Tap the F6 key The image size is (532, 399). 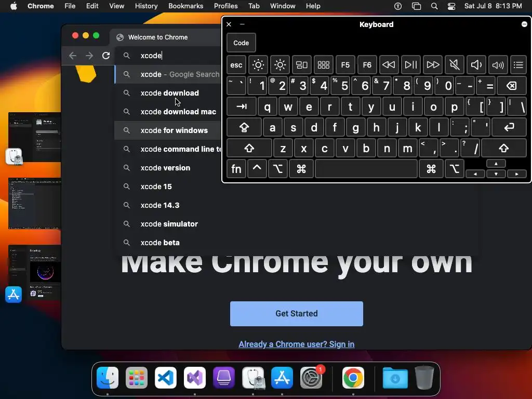[x=367, y=65]
